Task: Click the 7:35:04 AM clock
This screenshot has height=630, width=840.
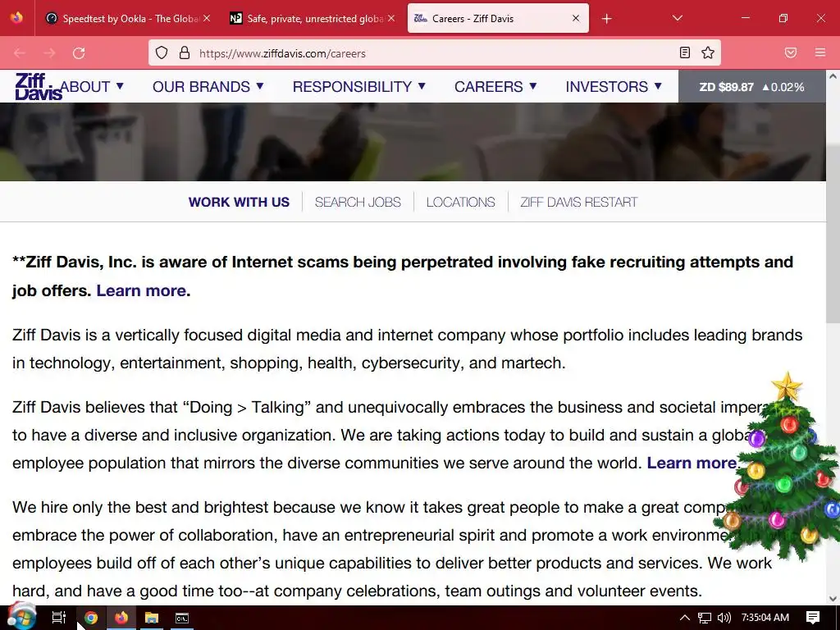Action: [x=765, y=618]
